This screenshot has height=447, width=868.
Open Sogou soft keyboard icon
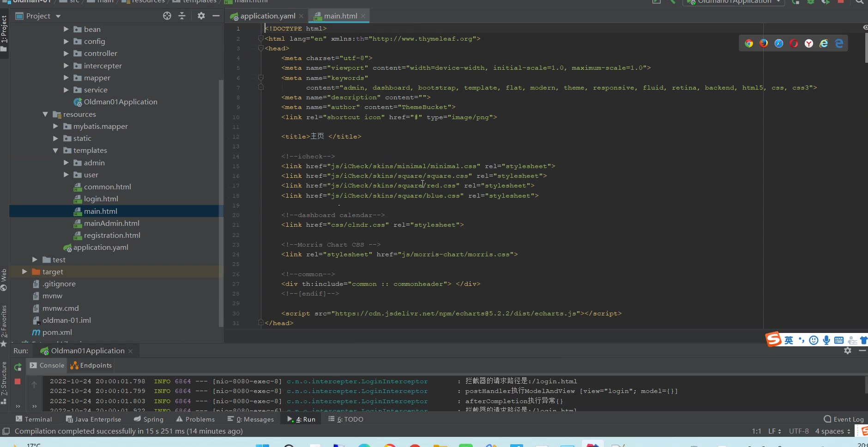[x=839, y=340]
